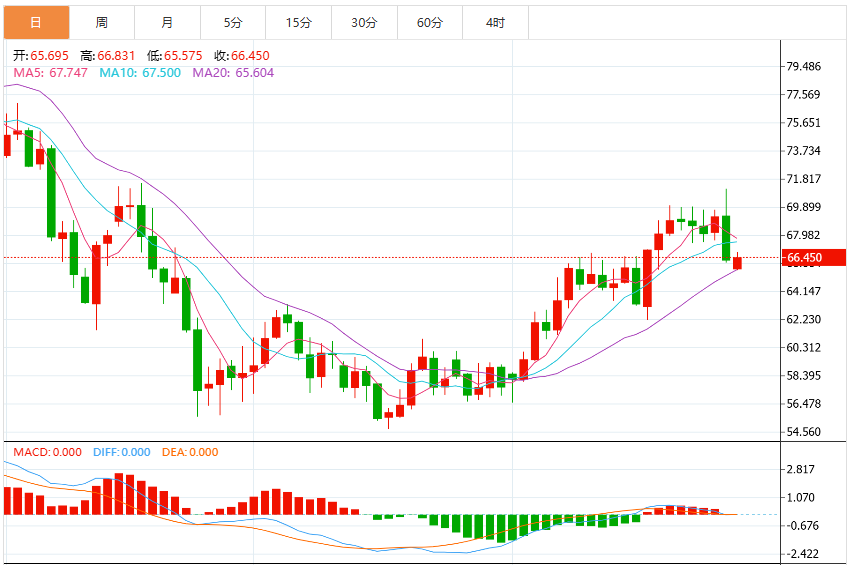Click the 2.817 MACD axis label
This screenshot has height=565, width=851.
pos(801,469)
